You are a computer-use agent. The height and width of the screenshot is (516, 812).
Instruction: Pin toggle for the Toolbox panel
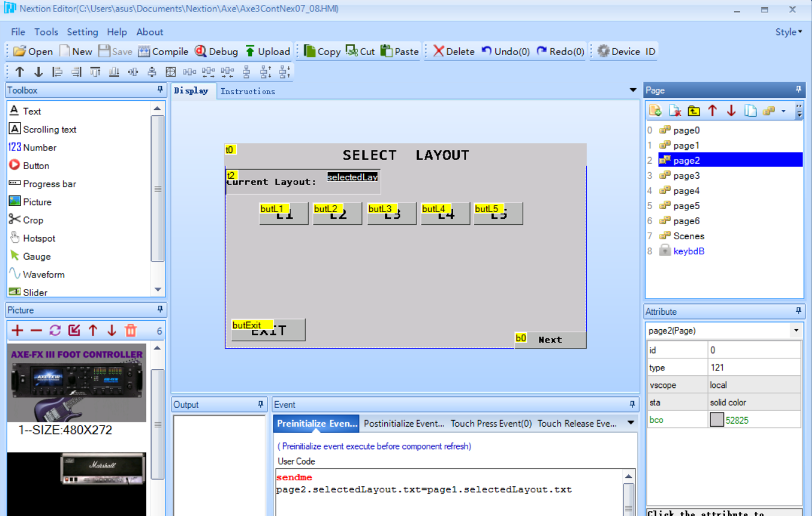(x=160, y=89)
